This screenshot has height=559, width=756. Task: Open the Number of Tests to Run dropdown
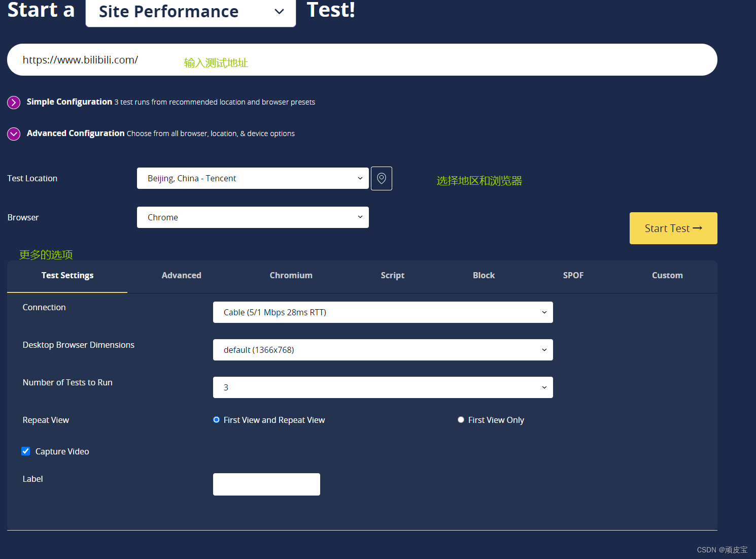pos(383,387)
